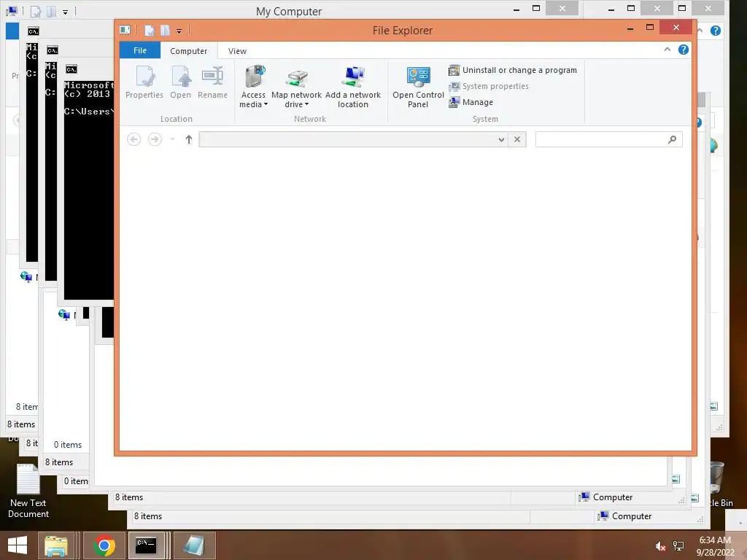The height and width of the screenshot is (560, 747).
Task: Open recent locations dropdown arrow
Action: click(172, 139)
